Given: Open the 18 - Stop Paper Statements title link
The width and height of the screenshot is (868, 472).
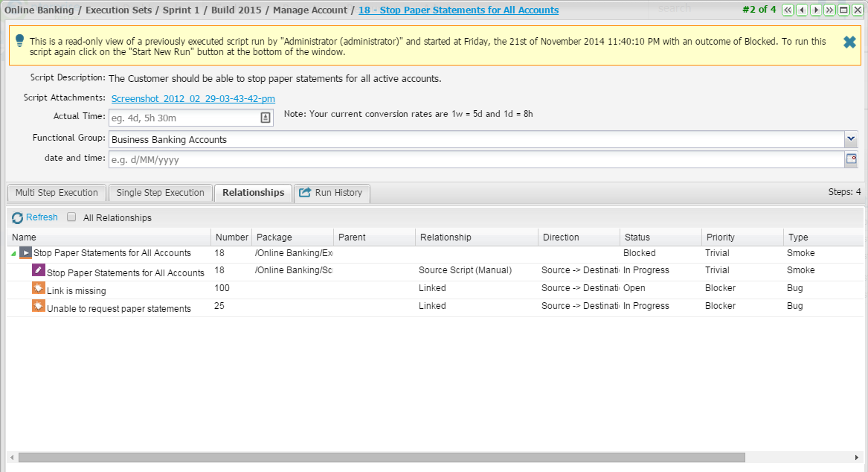Looking at the screenshot, I should pyautogui.click(x=458, y=10).
